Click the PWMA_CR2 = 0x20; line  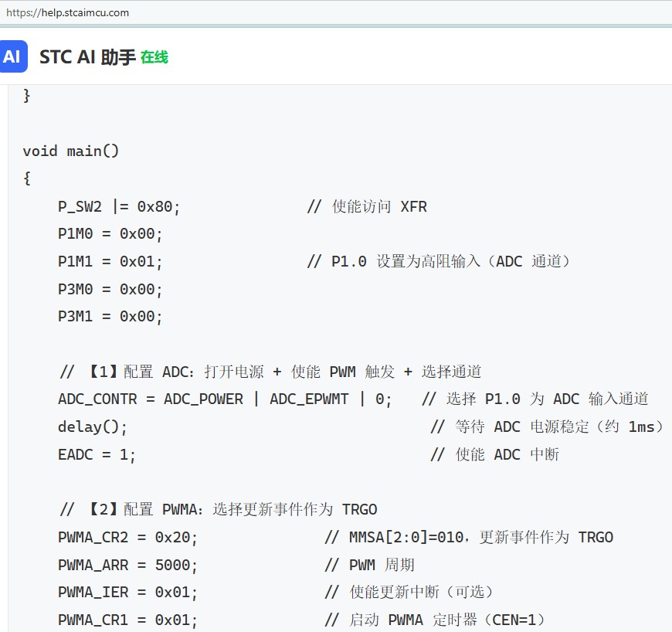[127, 537]
